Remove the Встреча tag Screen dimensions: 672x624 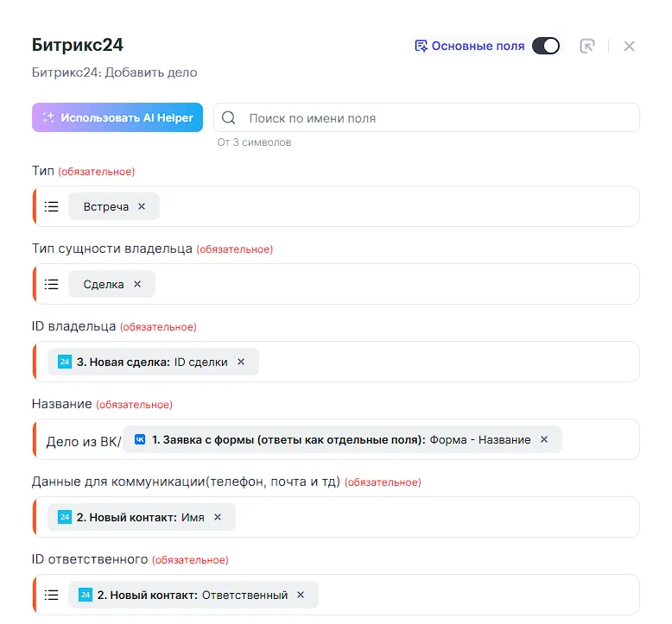[x=142, y=207]
